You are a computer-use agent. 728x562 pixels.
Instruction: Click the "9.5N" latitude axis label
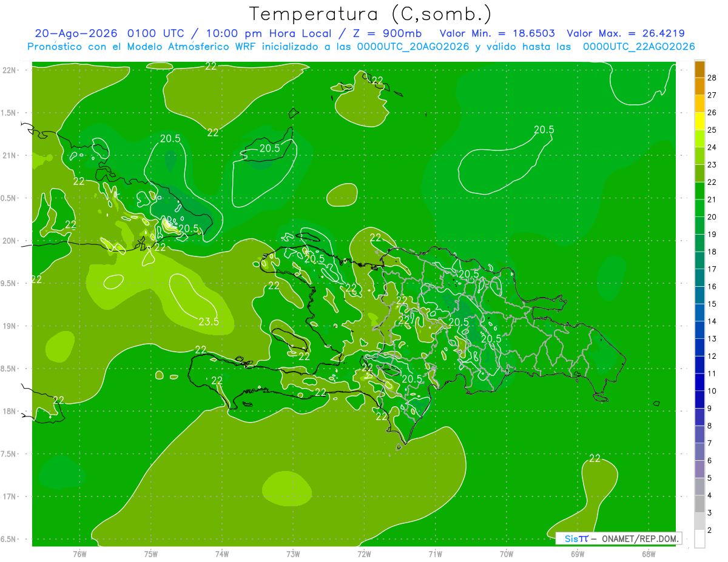click(9, 283)
